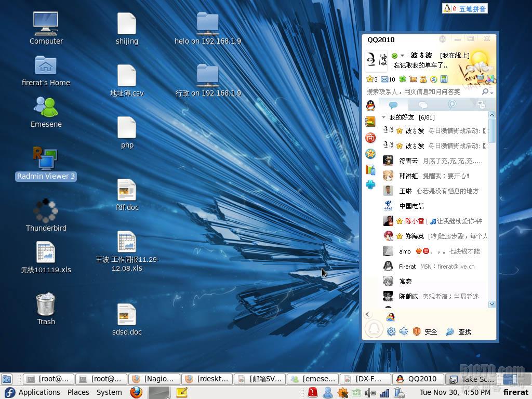Click the QQ friends list scroll down arrow
This screenshot has width=532, height=399.
point(491,304)
